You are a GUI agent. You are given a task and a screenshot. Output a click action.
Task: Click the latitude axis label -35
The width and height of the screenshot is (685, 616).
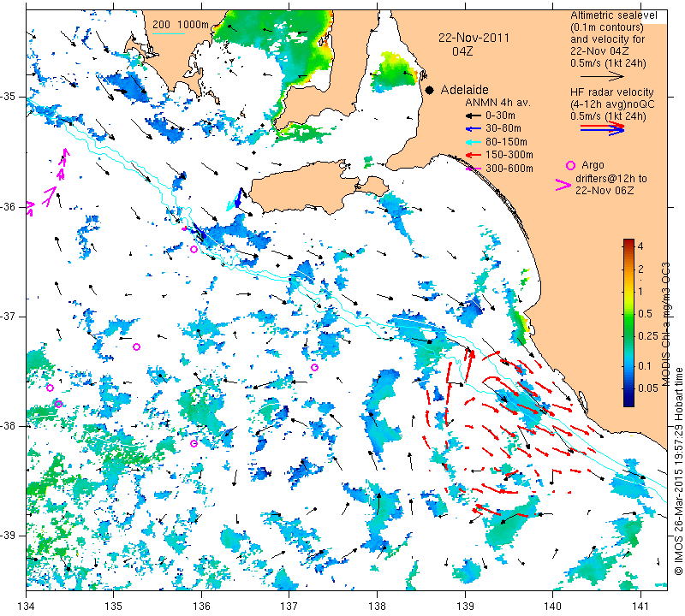9,97
